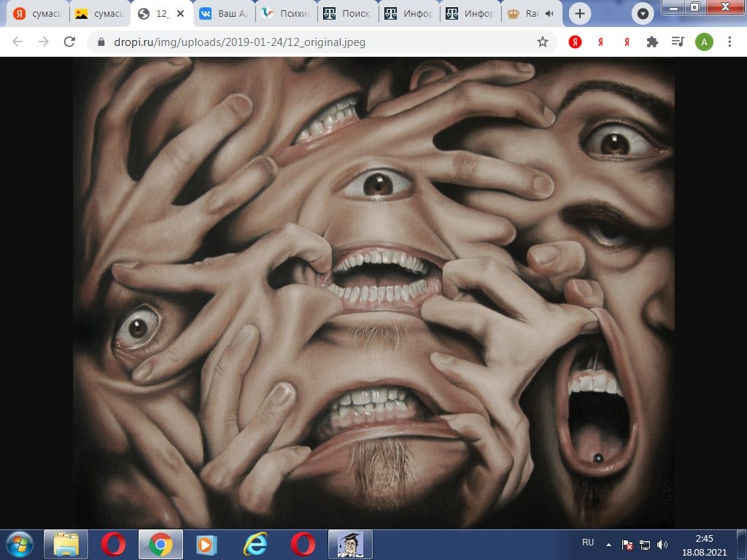Close the active 12_ tab
Viewport: 747px width, 560px height.
(x=181, y=14)
